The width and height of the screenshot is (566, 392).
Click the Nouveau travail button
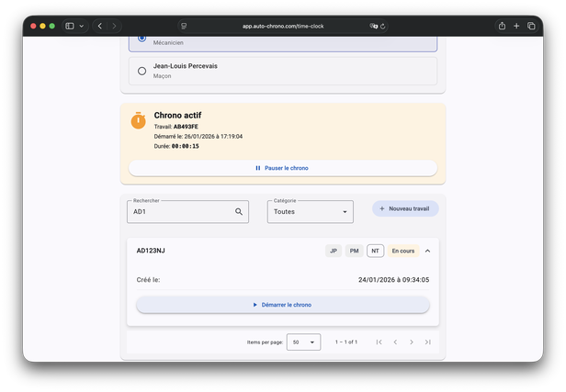coord(405,208)
